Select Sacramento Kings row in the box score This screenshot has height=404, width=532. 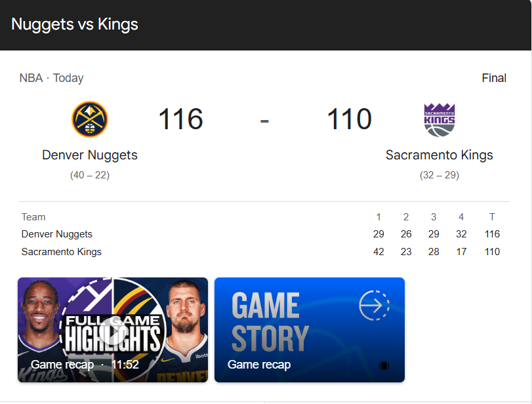click(x=62, y=252)
